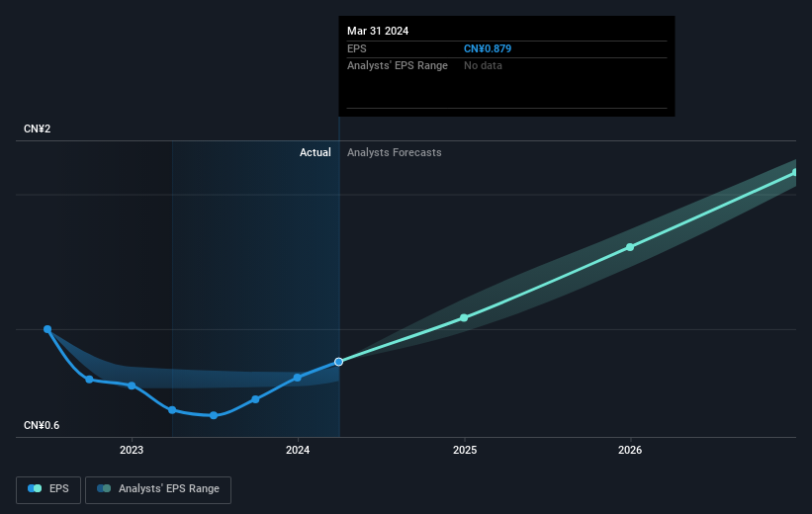The width and height of the screenshot is (812, 514).
Task: Click the 2023 x-axis label
Action: click(x=132, y=450)
